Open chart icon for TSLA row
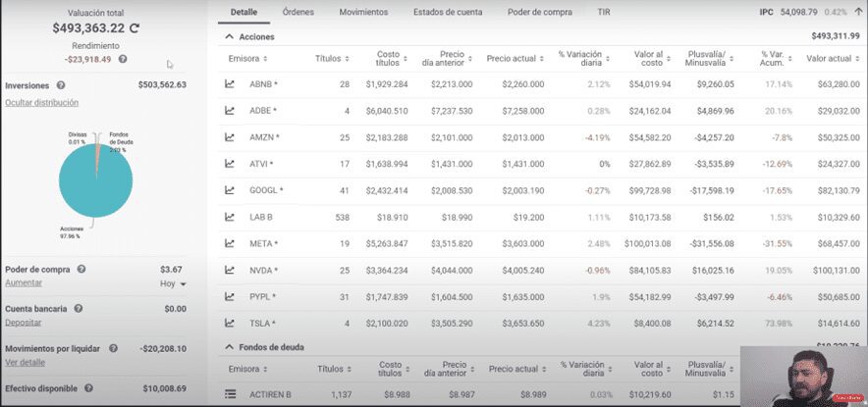Screen dimensions: 868x407 pos(230,323)
